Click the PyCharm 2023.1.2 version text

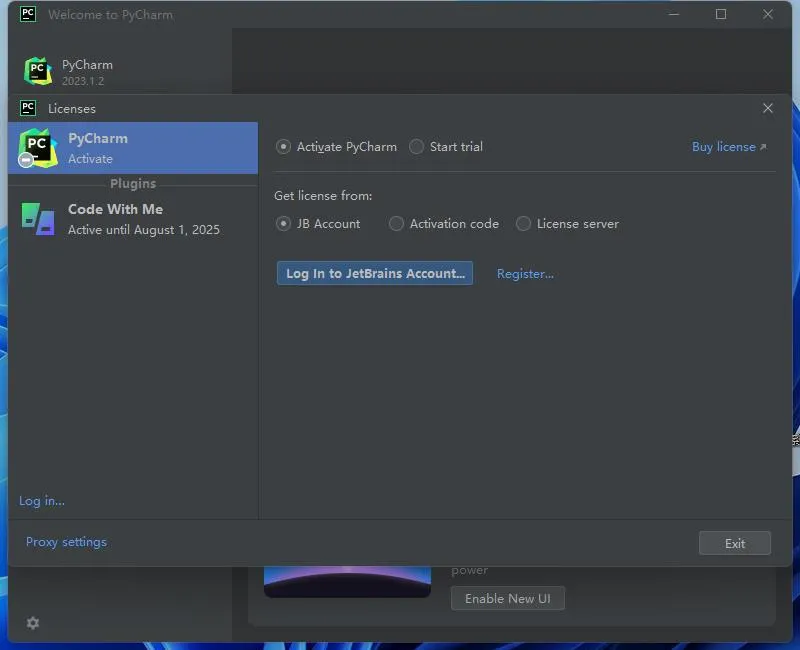point(83,81)
